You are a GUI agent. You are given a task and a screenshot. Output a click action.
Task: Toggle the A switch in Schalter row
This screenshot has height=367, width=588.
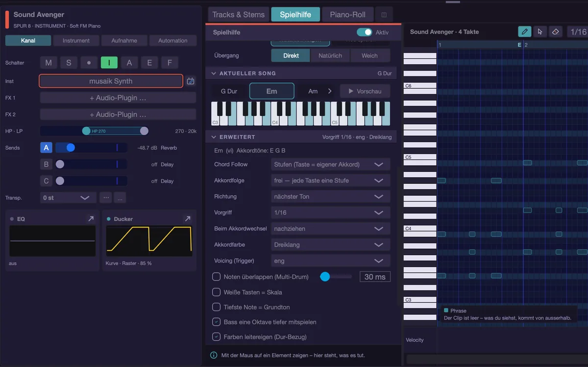[129, 63]
